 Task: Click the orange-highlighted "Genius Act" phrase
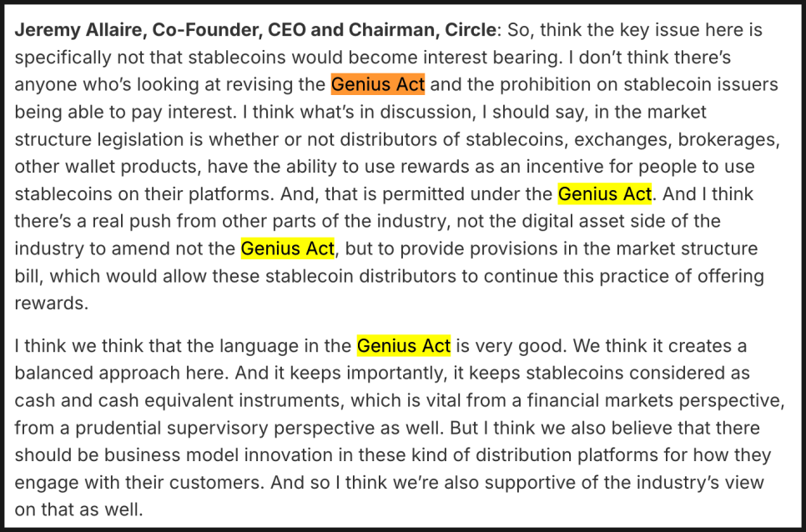[x=378, y=84]
